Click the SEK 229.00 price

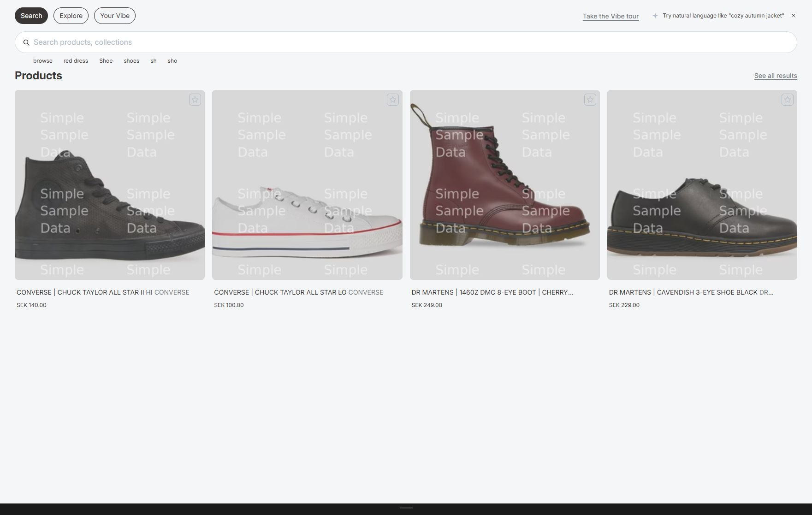(624, 305)
